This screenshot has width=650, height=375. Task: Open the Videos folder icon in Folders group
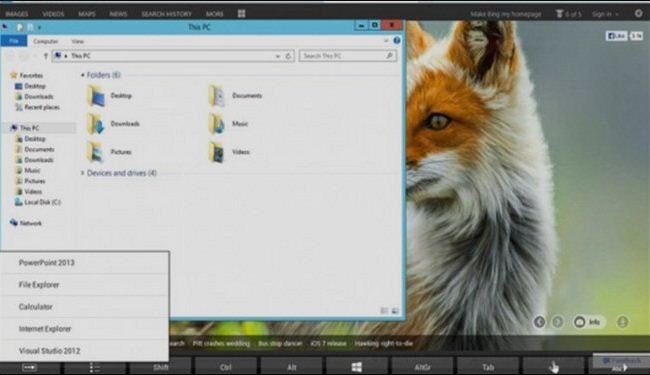tap(217, 152)
